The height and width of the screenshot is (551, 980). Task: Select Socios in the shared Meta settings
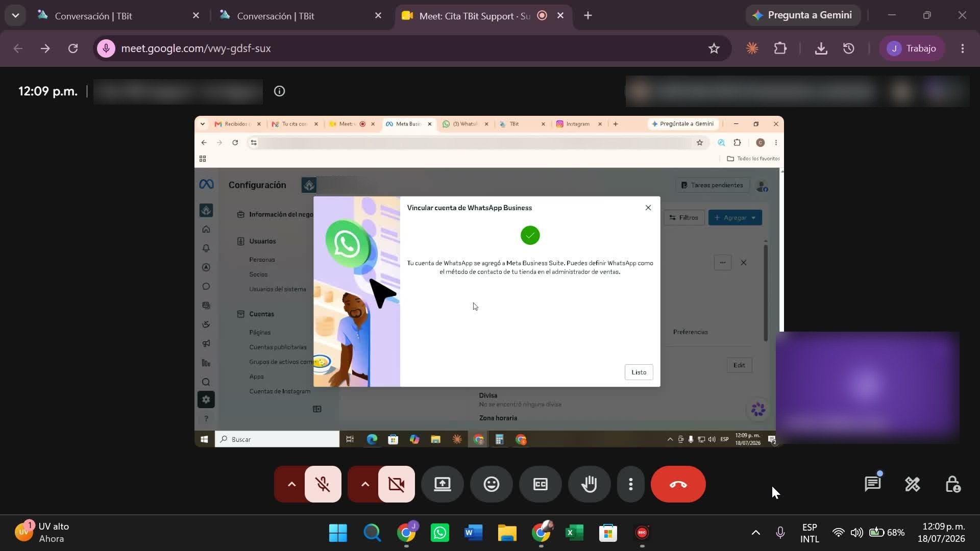pyautogui.click(x=258, y=274)
